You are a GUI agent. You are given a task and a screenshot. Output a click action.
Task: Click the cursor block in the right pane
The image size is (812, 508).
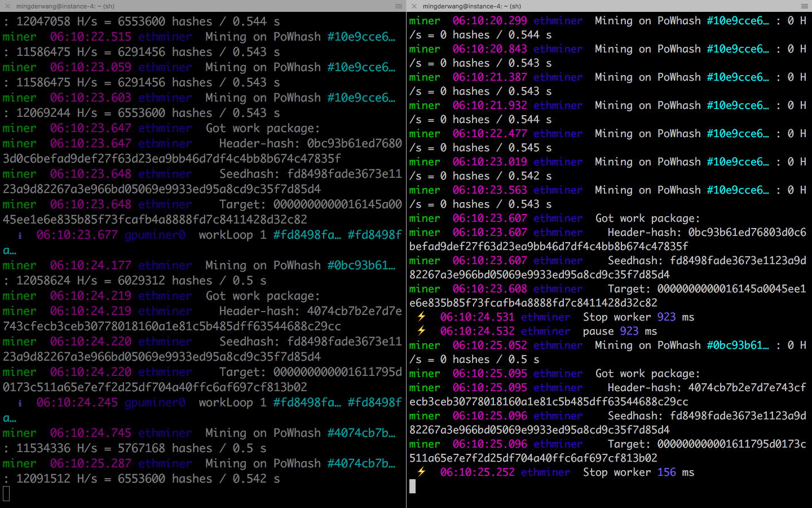412,486
